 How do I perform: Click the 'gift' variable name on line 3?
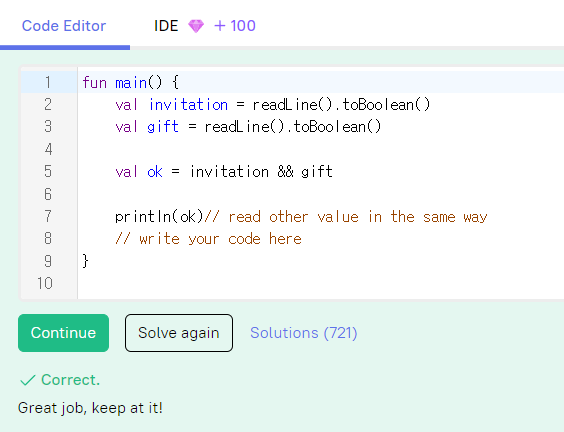click(x=163, y=127)
